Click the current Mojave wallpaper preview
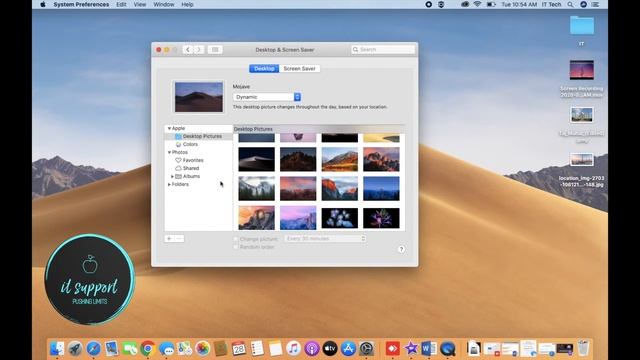Image resolution: width=640 pixels, height=360 pixels. pyautogui.click(x=199, y=97)
